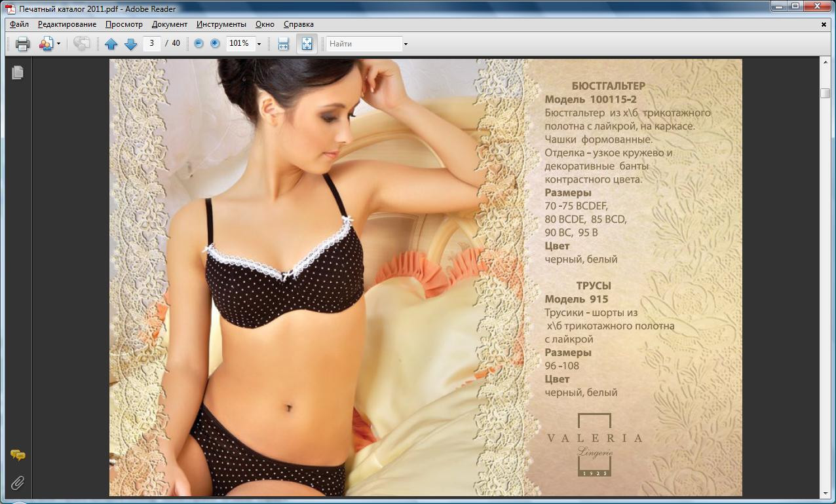The width and height of the screenshot is (836, 504).
Task: Zoom in with the plus icon
Action: 215,44
